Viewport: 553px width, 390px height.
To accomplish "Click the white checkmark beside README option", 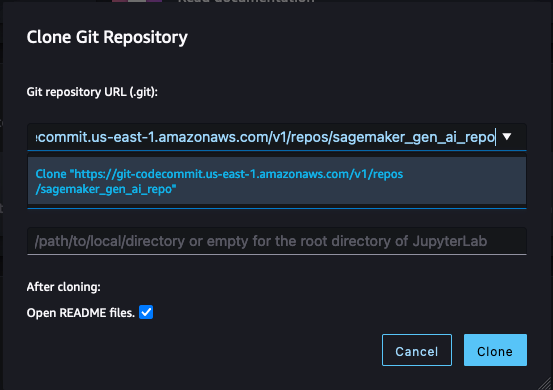I will [146, 312].
